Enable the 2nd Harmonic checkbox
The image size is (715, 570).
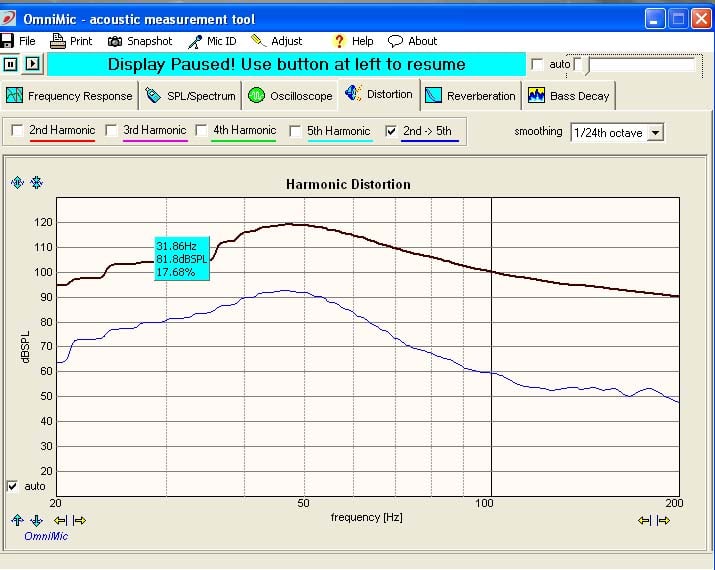pyautogui.click(x=17, y=130)
